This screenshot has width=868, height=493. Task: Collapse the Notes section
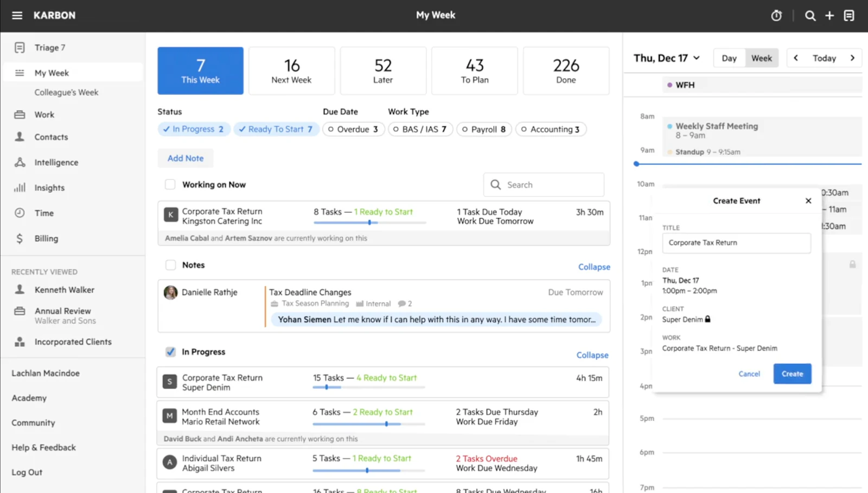point(594,267)
